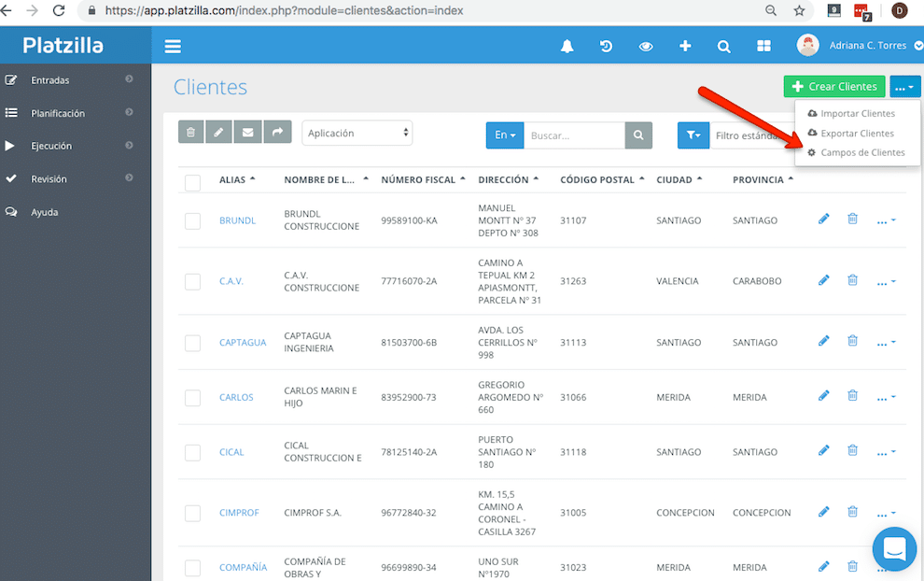Click the bulk delete trash toolbar button

(x=191, y=132)
